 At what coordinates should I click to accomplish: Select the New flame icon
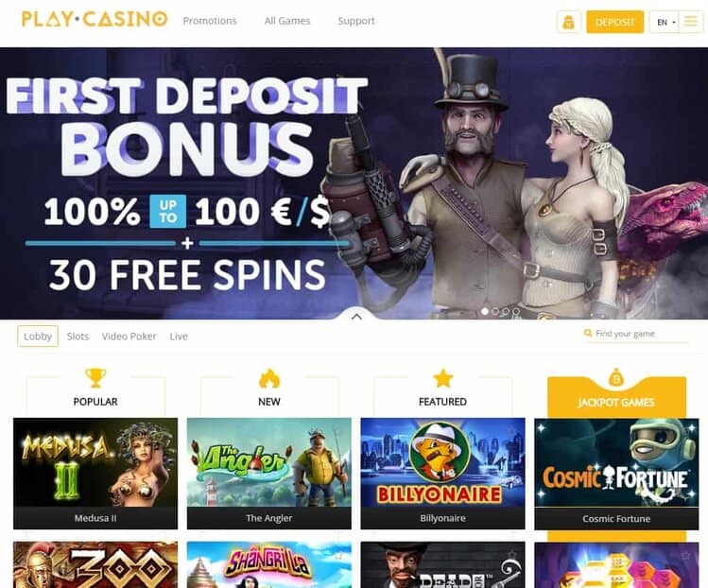coord(269,378)
